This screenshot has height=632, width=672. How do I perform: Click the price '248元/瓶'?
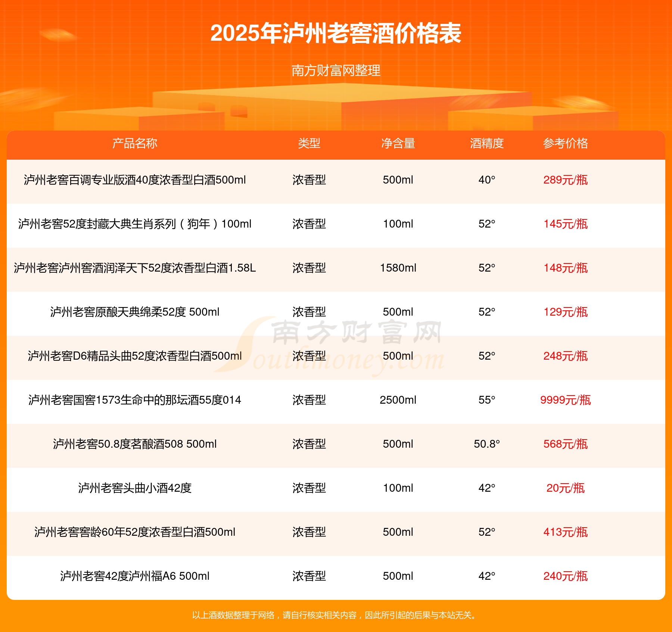[566, 356]
